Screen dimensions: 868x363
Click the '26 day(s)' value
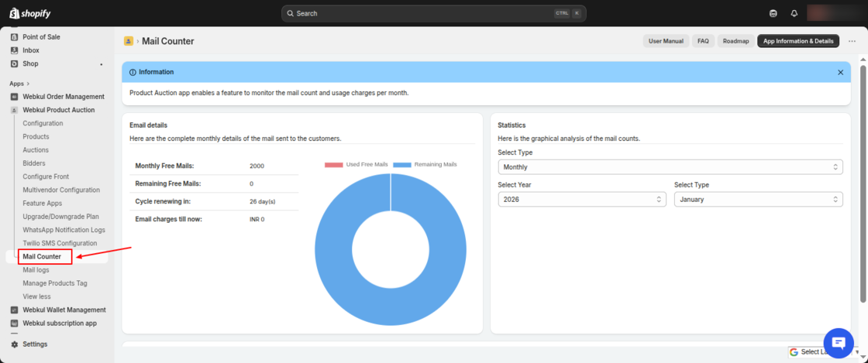pos(263,202)
